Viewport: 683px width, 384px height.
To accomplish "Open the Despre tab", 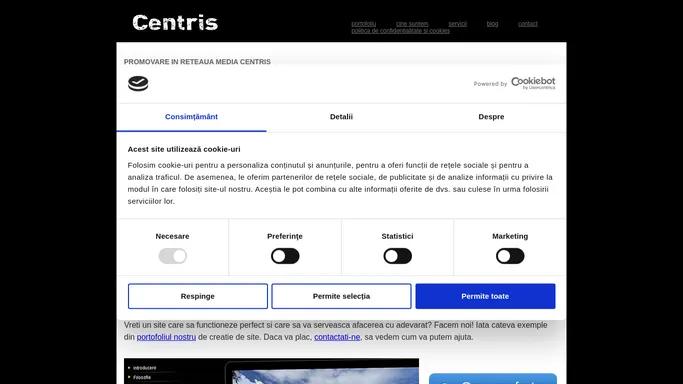I will point(491,117).
